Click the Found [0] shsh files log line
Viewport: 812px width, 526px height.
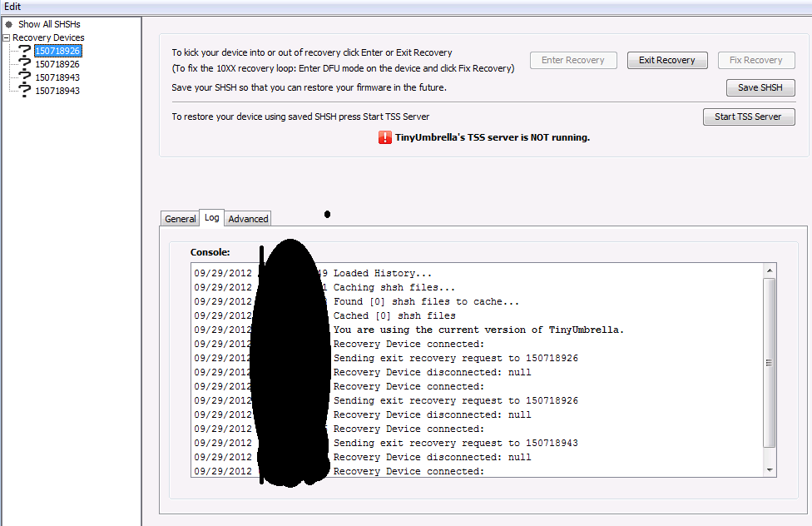tap(426, 301)
